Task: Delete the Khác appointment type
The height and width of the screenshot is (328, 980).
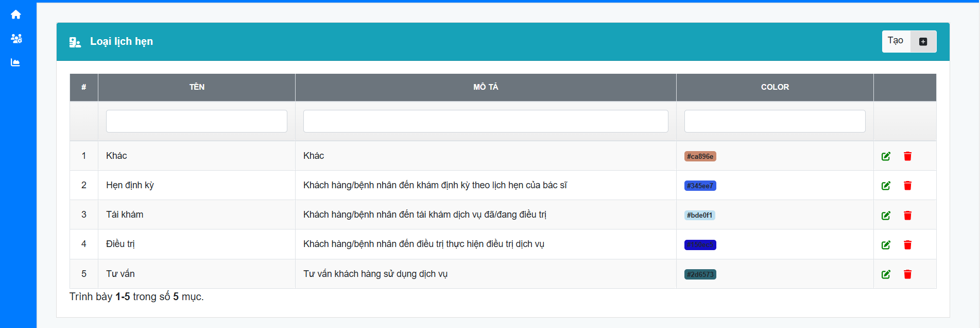Action: [x=907, y=156]
